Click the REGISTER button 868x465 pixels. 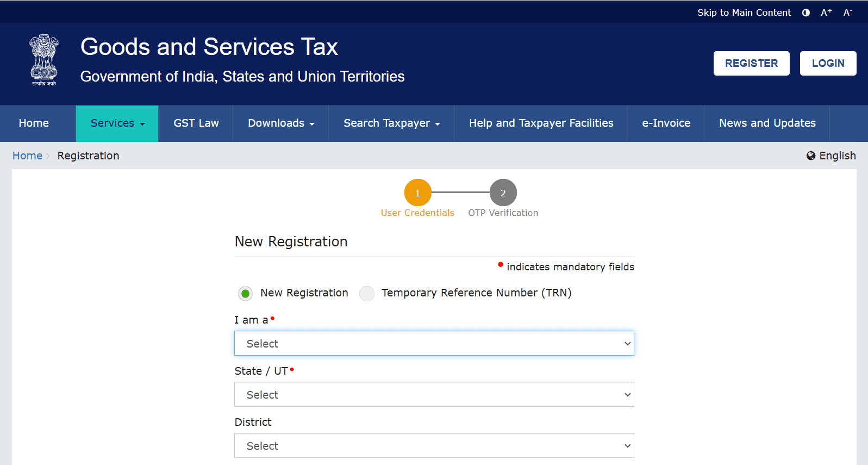point(751,63)
